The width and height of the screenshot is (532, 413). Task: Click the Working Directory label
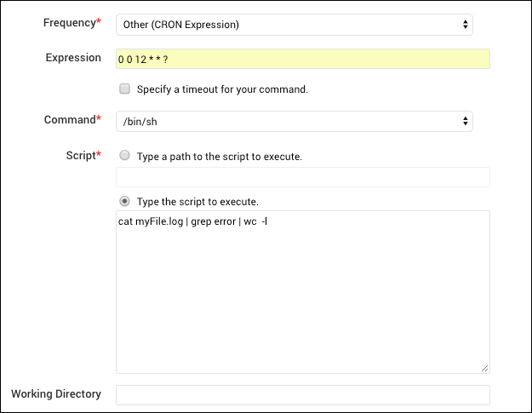coord(56,394)
